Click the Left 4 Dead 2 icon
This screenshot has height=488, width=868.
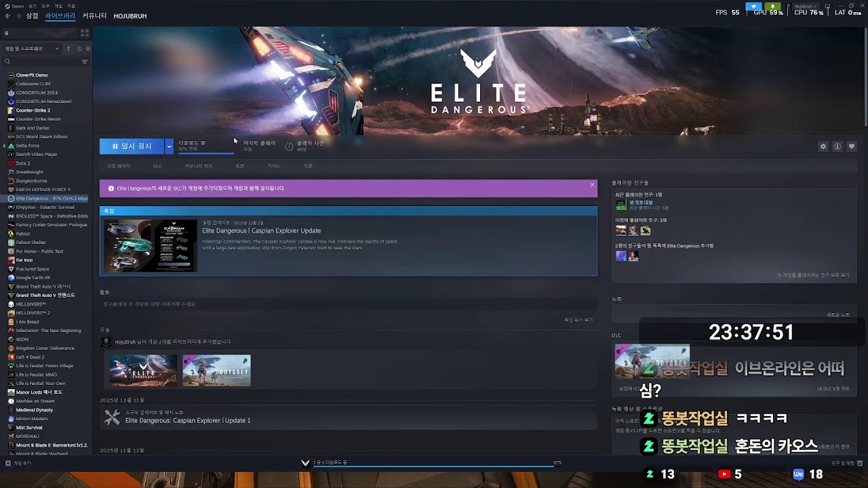pos(11,357)
